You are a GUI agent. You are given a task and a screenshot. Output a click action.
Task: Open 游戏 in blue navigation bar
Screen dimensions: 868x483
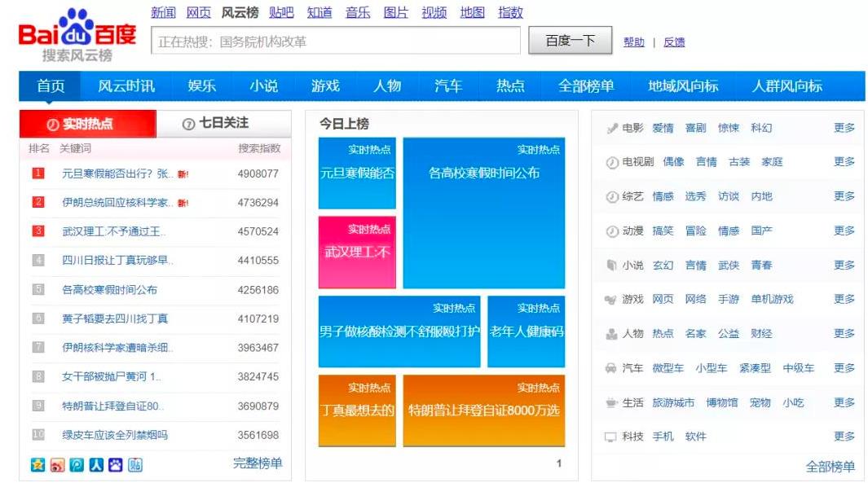[325, 86]
